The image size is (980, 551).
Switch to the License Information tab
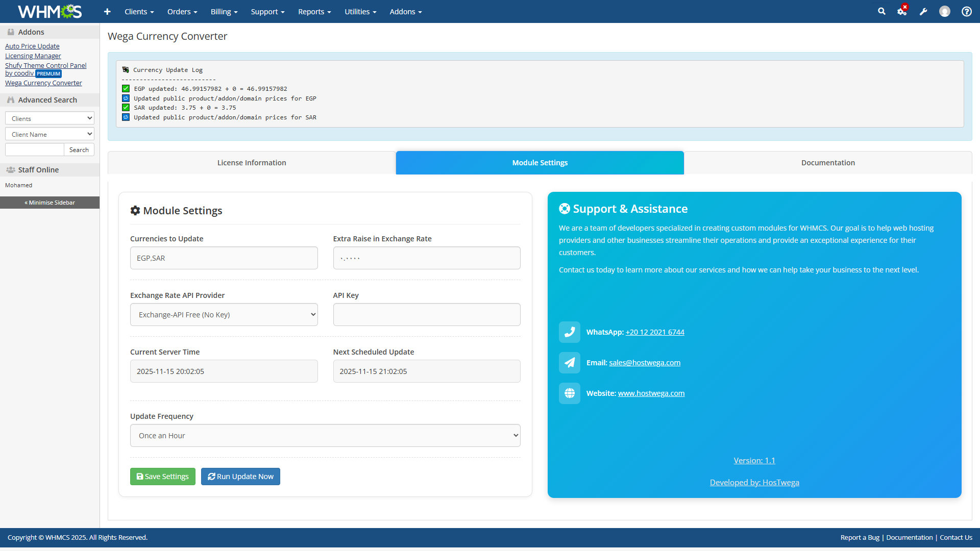click(x=252, y=163)
